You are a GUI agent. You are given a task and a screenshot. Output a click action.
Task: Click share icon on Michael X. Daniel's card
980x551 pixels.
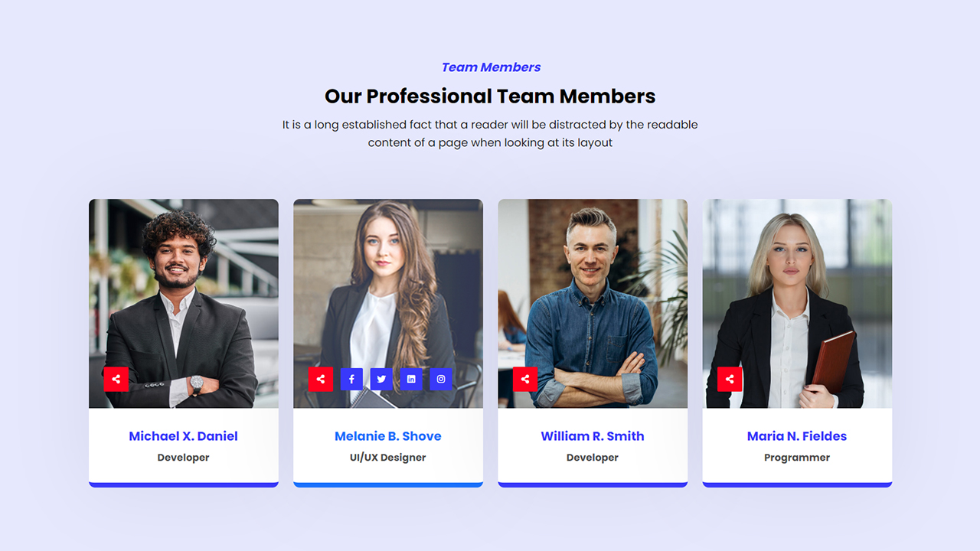click(x=116, y=379)
